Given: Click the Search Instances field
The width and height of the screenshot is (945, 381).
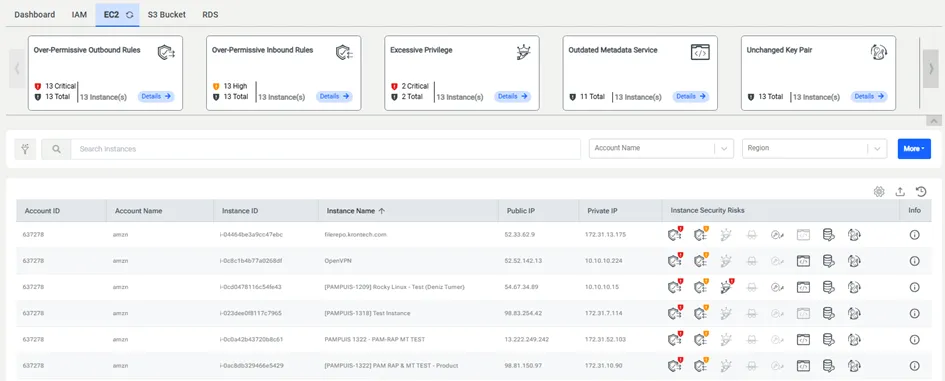Looking at the screenshot, I should (325, 149).
